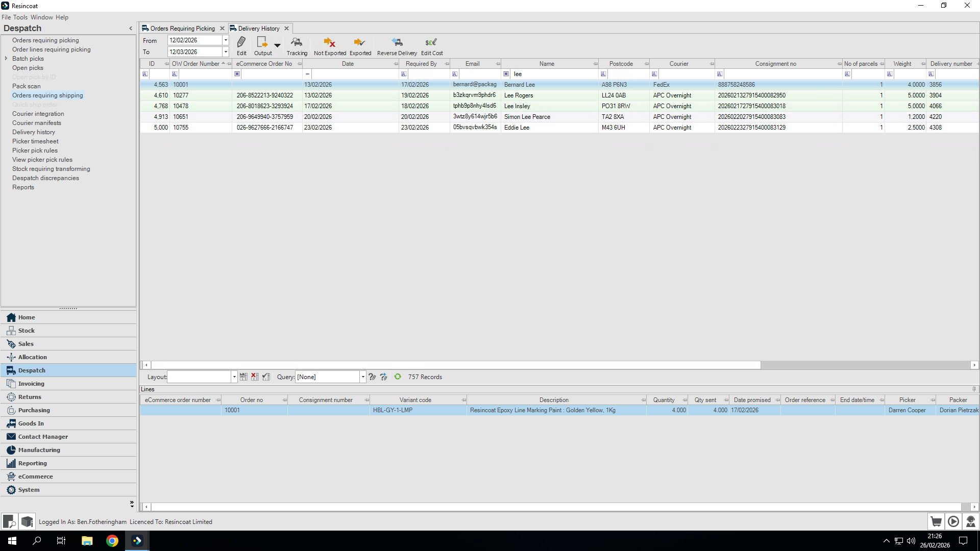Open the Edit Cost tool

[431, 42]
